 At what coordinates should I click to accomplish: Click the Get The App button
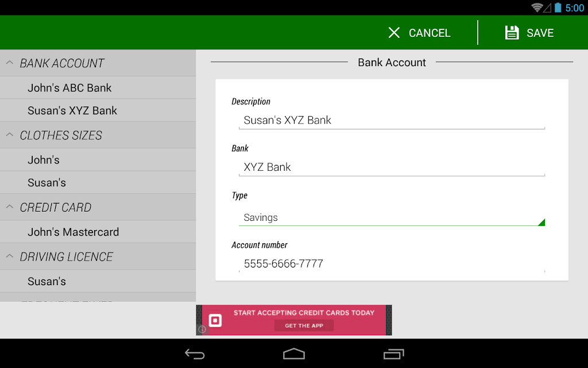(x=304, y=325)
